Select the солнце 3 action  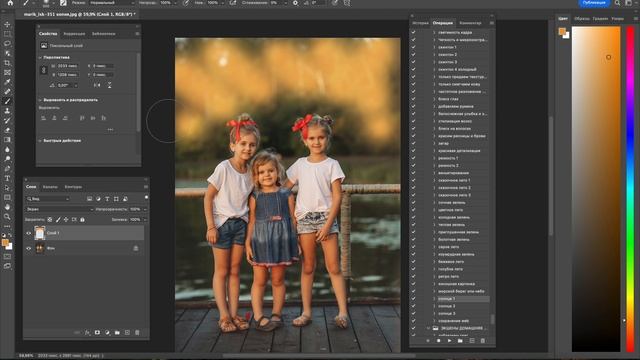[447, 313]
